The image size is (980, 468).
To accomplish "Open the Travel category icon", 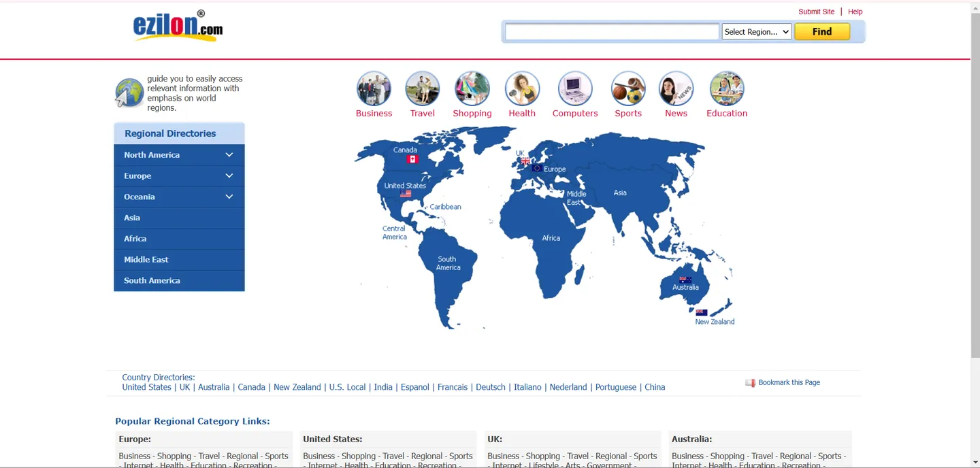I will (x=422, y=88).
